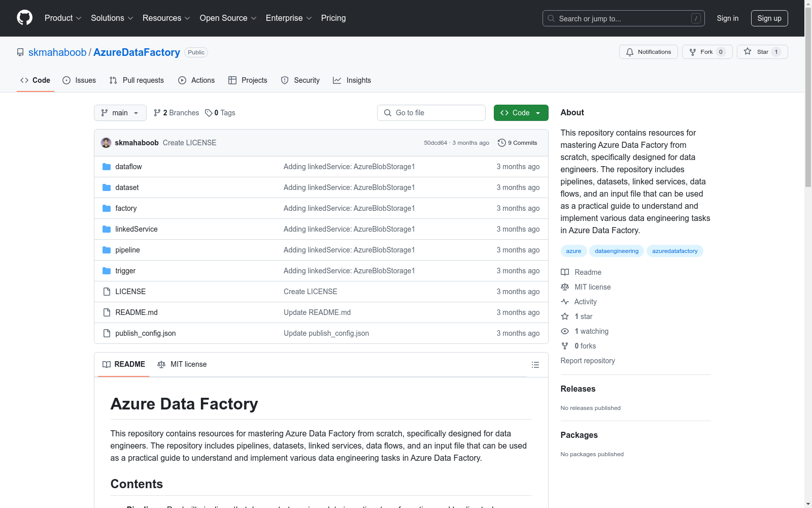Open the skmahaboob owner link in breadcrumb

57,52
